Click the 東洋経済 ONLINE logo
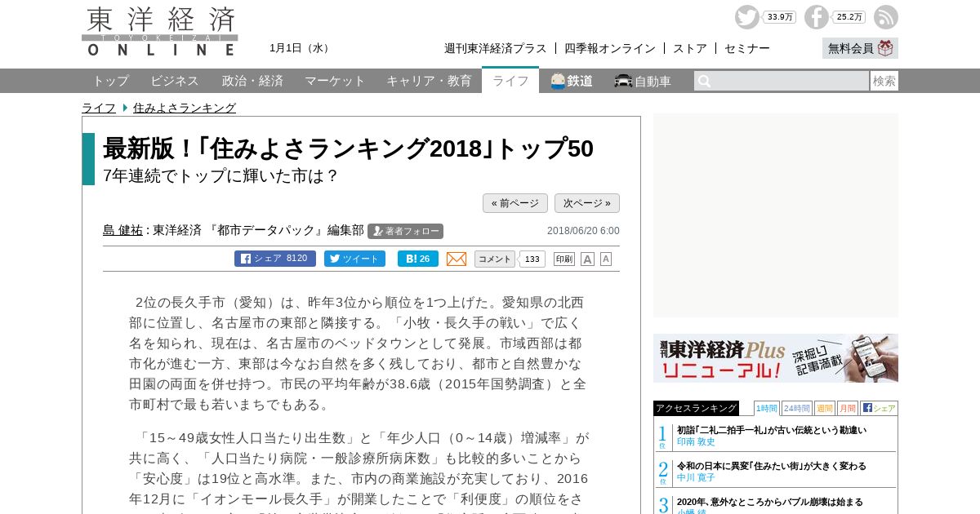This screenshot has width=980, height=514. pyautogui.click(x=160, y=31)
